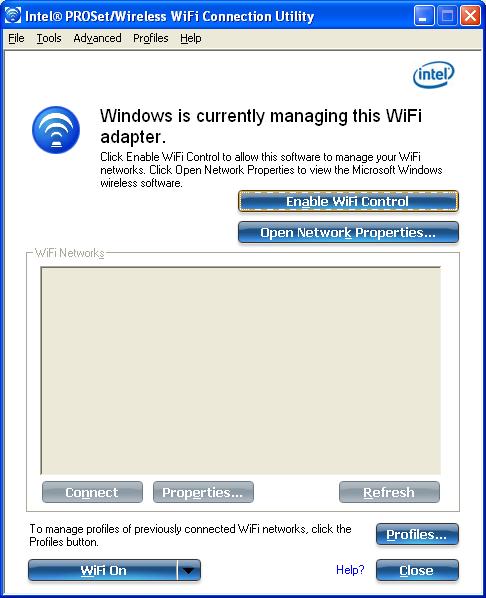Click the Enable WiFi Control button

click(348, 201)
